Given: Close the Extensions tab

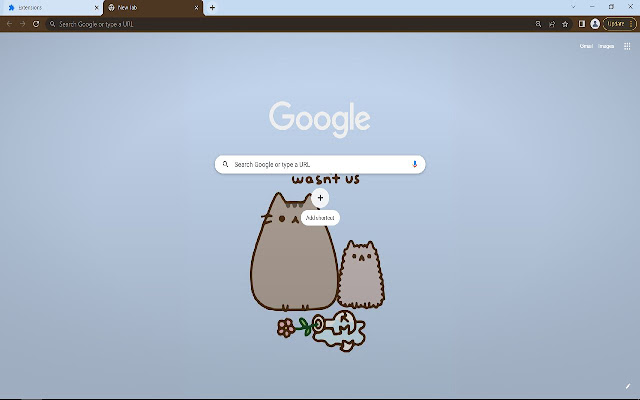Looking at the screenshot, I should 97,8.
